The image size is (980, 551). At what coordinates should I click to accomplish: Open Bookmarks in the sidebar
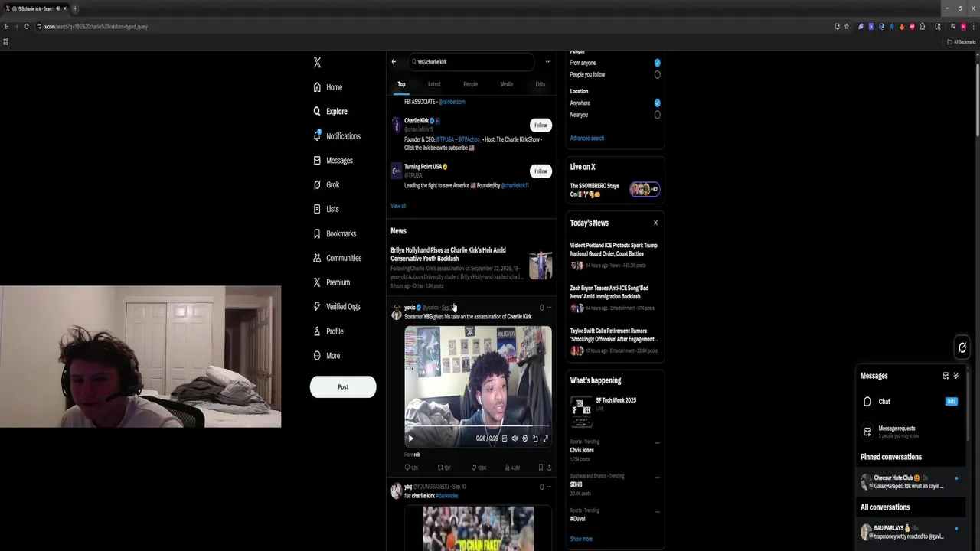(335, 233)
